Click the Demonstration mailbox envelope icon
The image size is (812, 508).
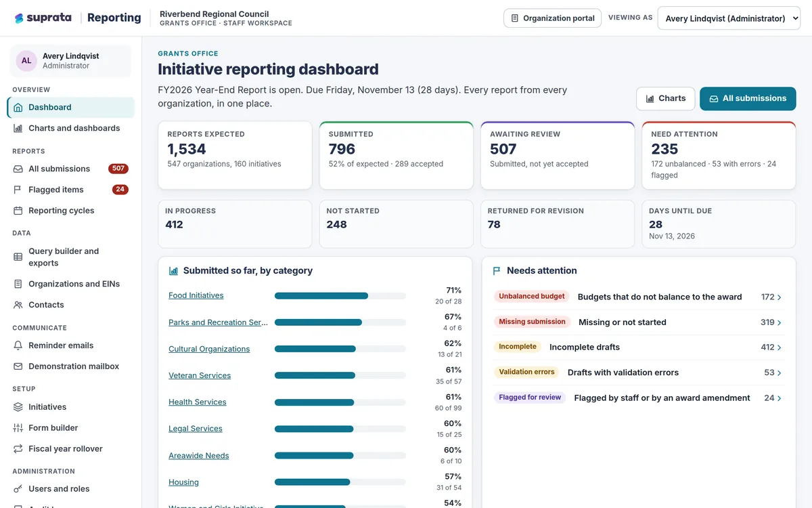point(18,366)
